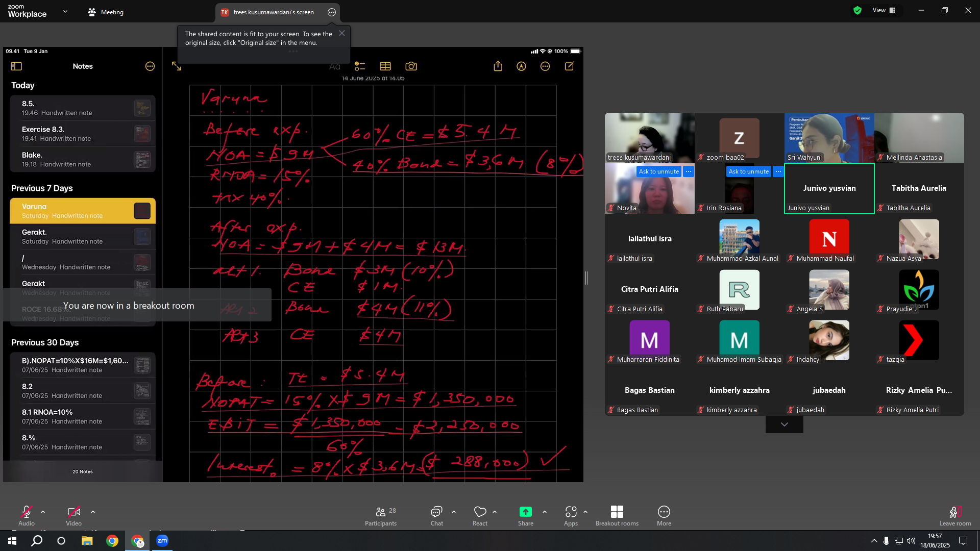The height and width of the screenshot is (551, 980).
Task: Open the Zoom Workplace dropdown
Action: tap(65, 11)
